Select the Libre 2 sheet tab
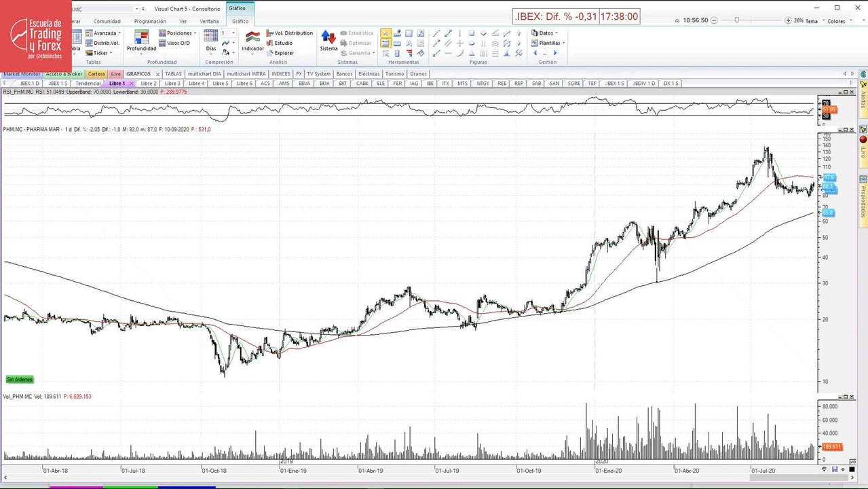This screenshot has height=489, width=868. (148, 83)
